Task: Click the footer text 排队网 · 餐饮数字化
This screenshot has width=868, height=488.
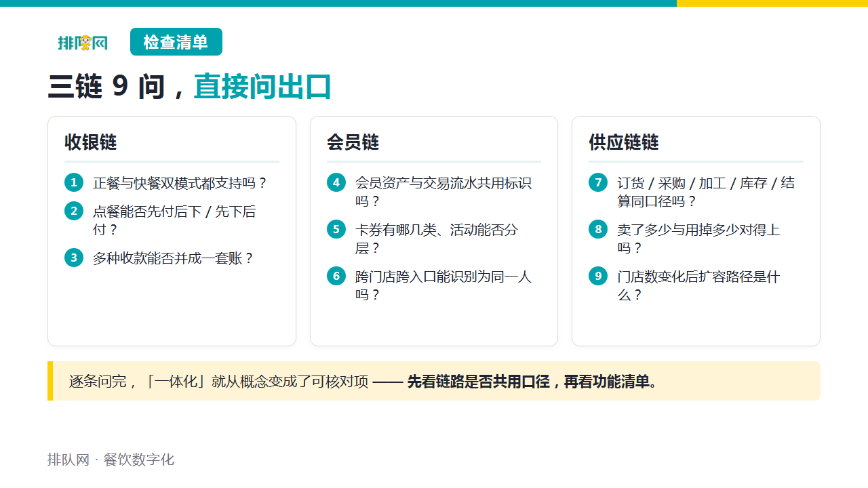Action: pos(111,460)
